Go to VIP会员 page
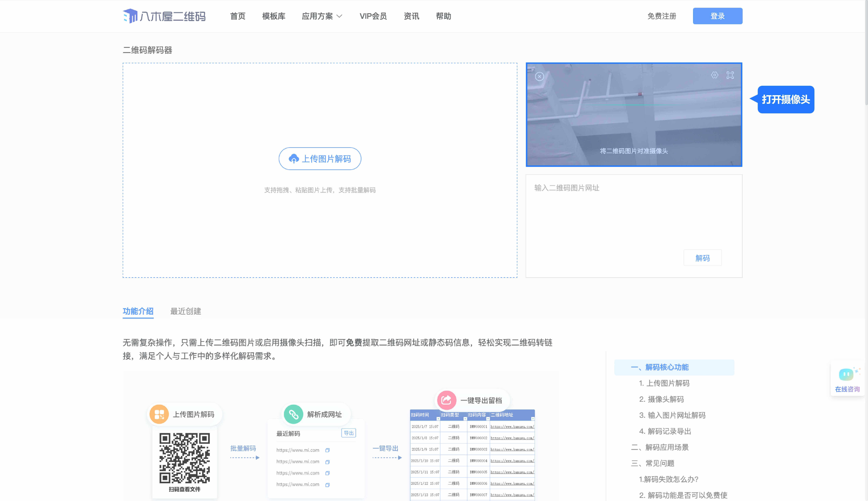This screenshot has width=868, height=501. coord(373,16)
